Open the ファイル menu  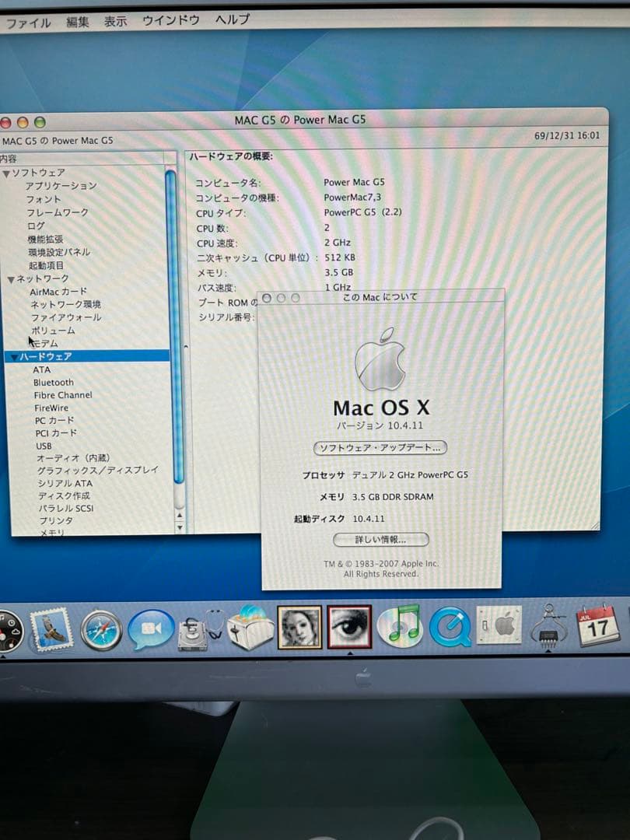(x=27, y=22)
